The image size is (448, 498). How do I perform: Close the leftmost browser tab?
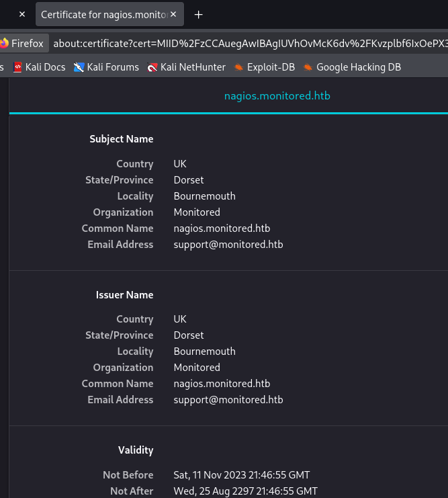(x=21, y=14)
